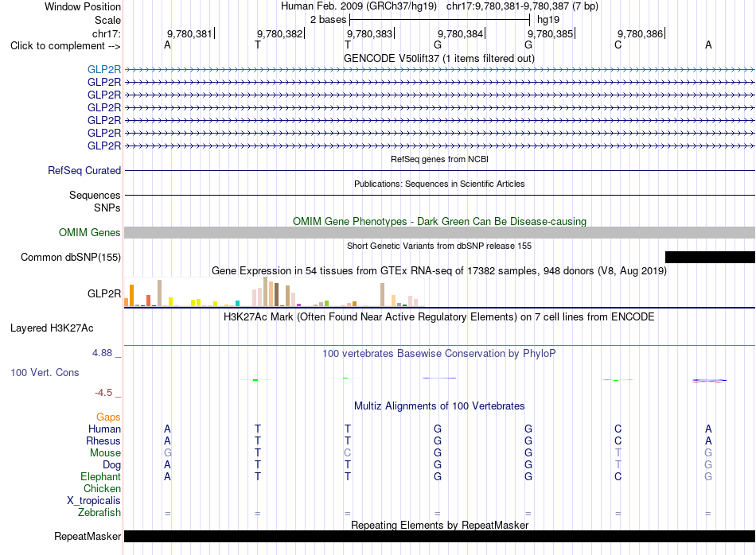This screenshot has width=756, height=555.
Task: Click the C base in the Elephant row
Action: tap(618, 477)
